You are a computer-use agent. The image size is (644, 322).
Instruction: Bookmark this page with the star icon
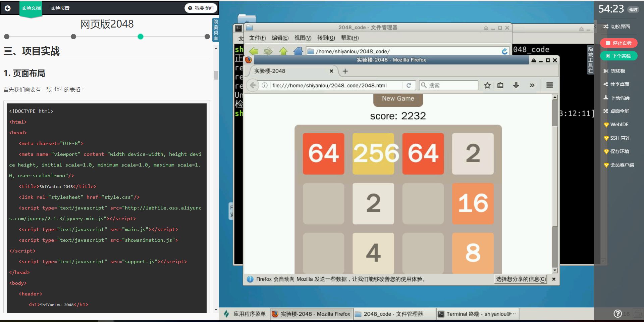click(x=487, y=85)
